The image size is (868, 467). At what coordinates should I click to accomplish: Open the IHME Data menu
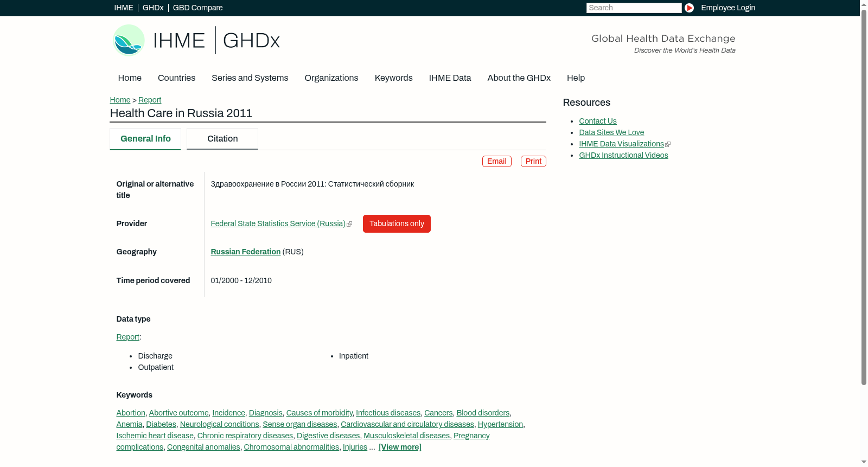(x=450, y=78)
